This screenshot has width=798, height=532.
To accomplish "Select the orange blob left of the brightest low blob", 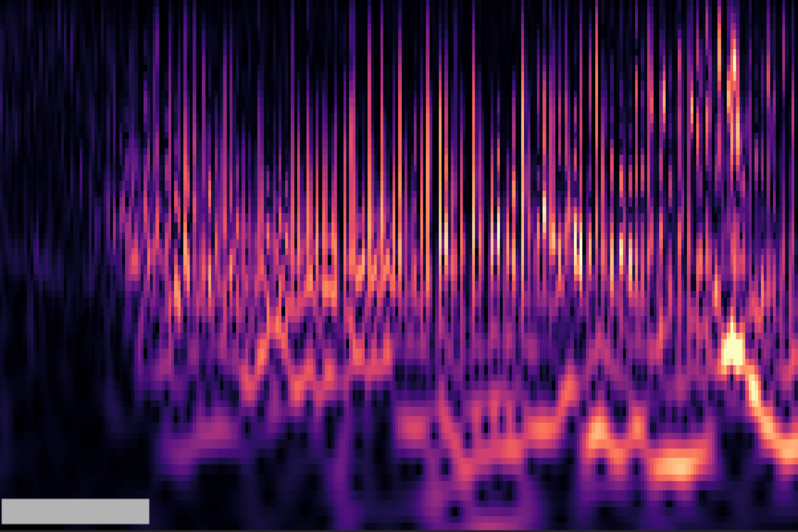I will [x=598, y=431].
